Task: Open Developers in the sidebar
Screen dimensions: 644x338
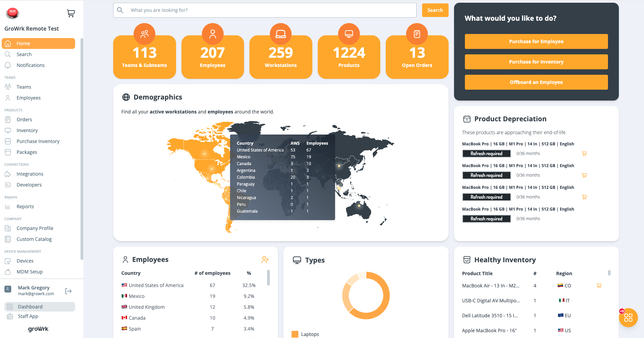Action: (x=38, y=185)
